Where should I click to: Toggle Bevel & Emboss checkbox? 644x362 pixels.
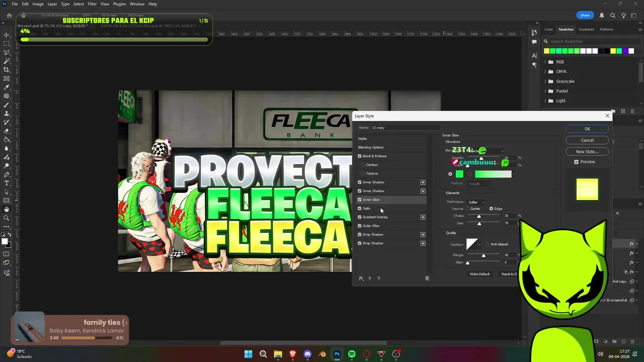(x=360, y=156)
